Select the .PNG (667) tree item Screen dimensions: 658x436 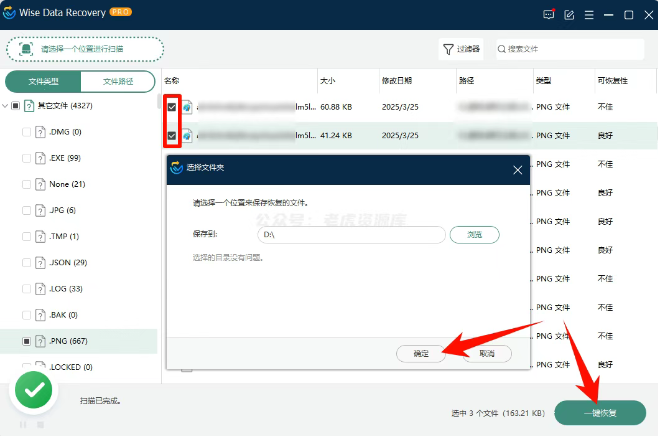(x=71, y=341)
